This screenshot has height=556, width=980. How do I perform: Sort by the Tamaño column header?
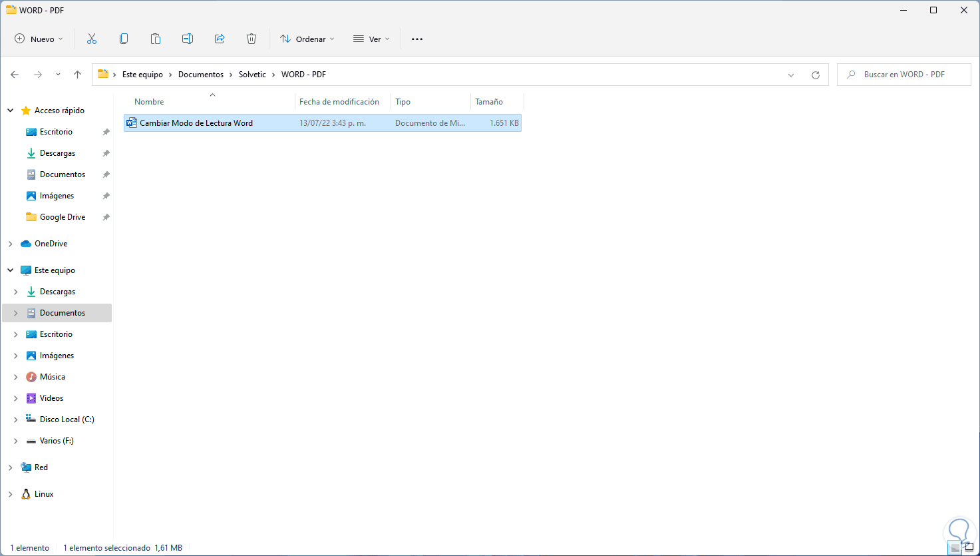[489, 102]
